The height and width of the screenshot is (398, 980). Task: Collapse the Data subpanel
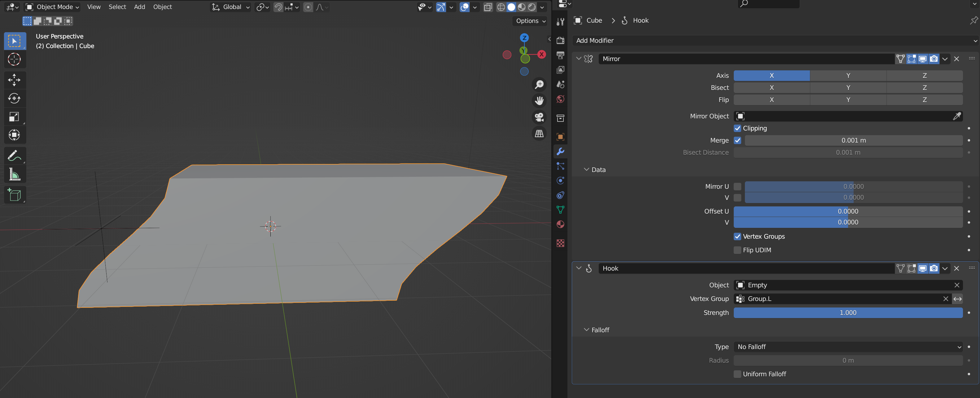tap(586, 170)
